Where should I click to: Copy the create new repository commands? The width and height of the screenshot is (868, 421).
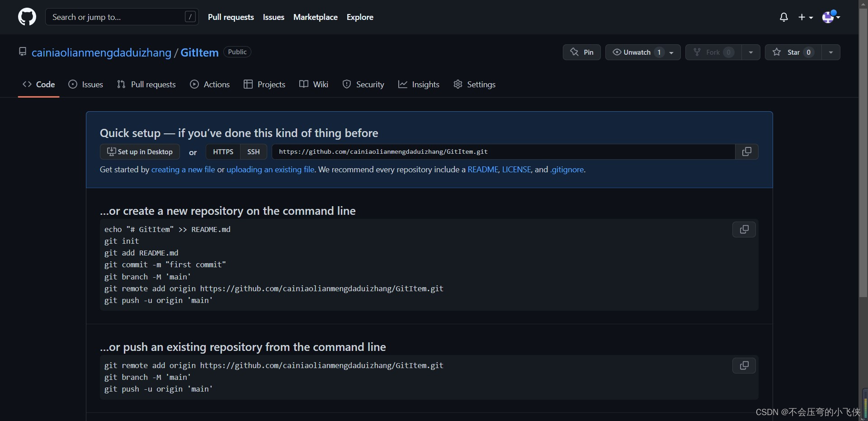[744, 230]
